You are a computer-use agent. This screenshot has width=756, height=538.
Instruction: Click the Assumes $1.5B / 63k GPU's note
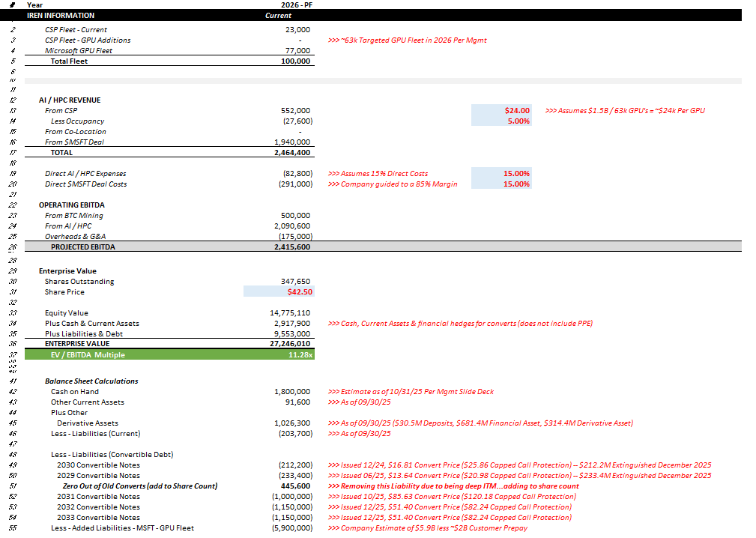click(x=625, y=111)
